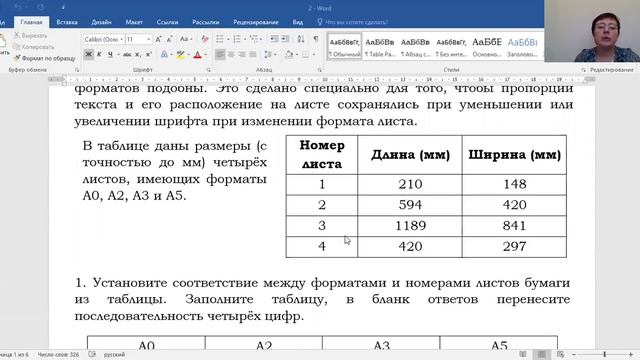Viewport: 640px width, 360px height.
Task: Pick the red font color swatch
Action: [198, 54]
